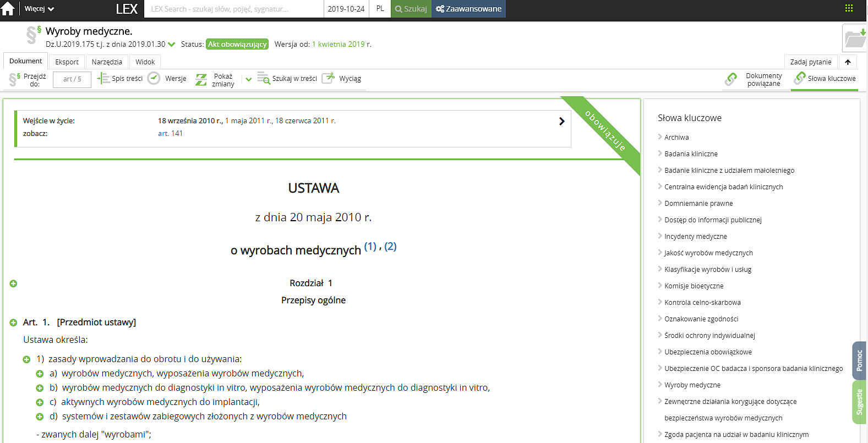The image size is (868, 443).
Task: Click the Wyciąg icon
Action: coord(328,78)
